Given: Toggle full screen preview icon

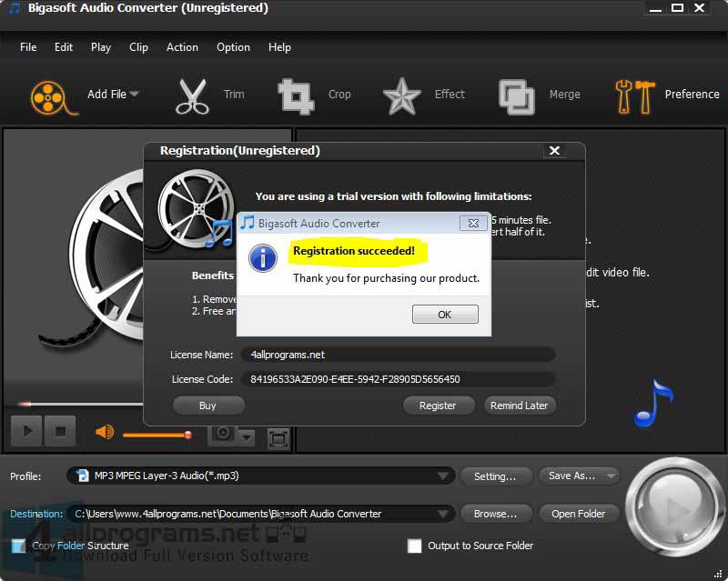Looking at the screenshot, I should tap(278, 438).
